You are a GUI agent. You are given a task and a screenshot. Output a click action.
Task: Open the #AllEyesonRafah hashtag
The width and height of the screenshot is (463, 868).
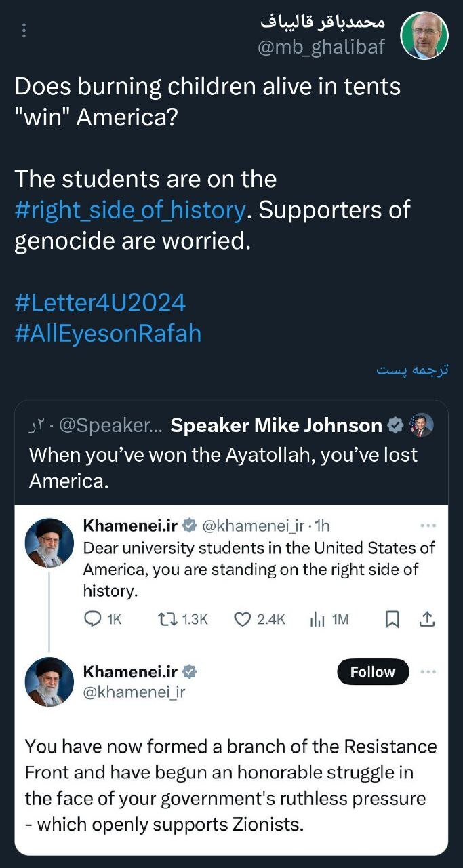[x=108, y=334]
